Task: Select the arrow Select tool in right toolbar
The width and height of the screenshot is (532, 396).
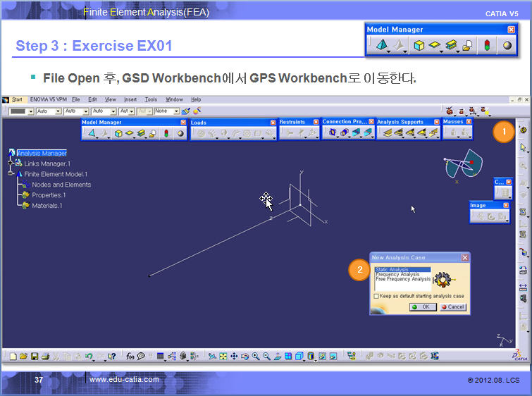Action: 522,148
